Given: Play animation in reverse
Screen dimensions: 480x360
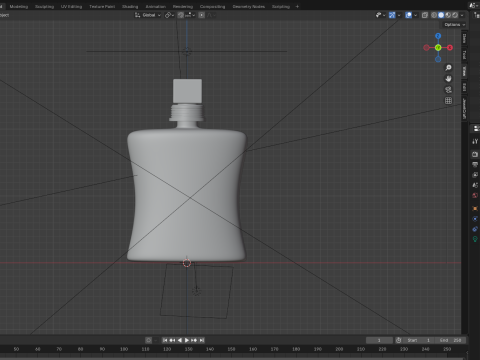Looking at the screenshot, I should pos(180,340).
